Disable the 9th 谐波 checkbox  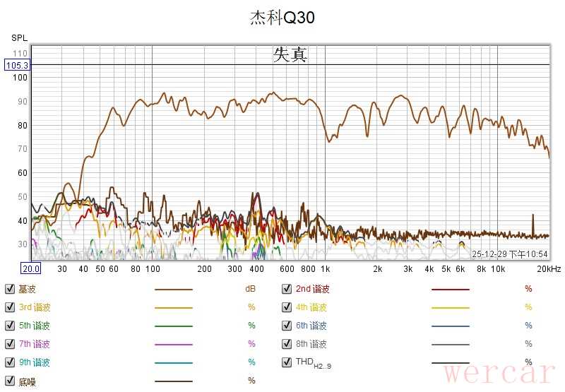point(9,362)
